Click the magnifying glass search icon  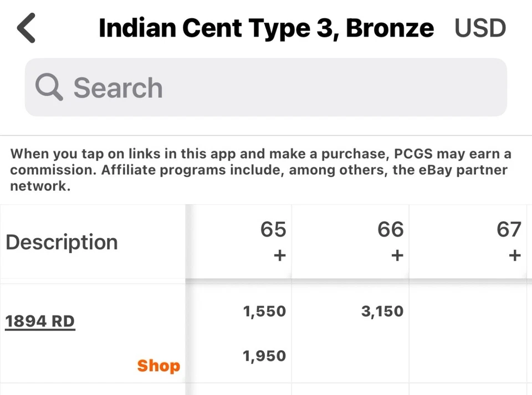49,88
